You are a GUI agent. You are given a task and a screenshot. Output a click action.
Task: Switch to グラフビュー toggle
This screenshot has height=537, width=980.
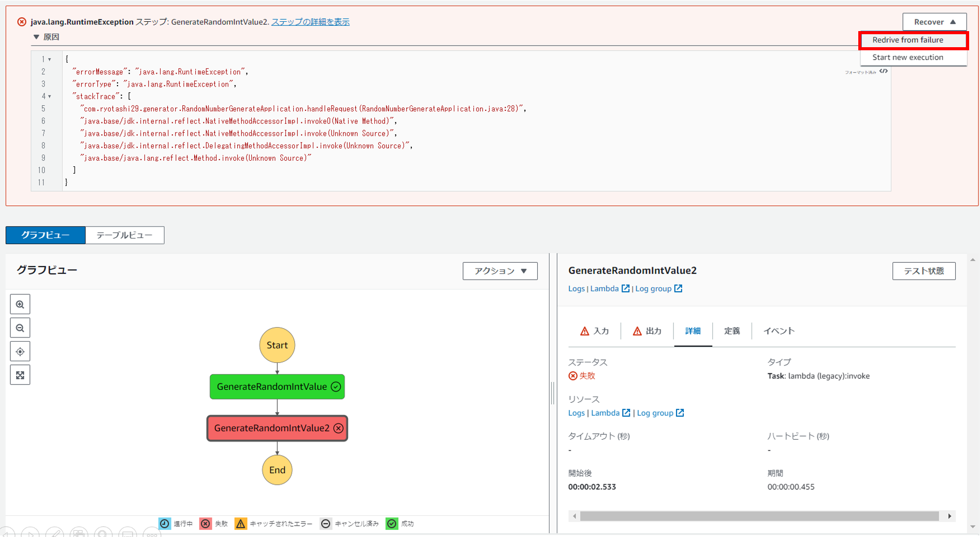[x=46, y=235]
